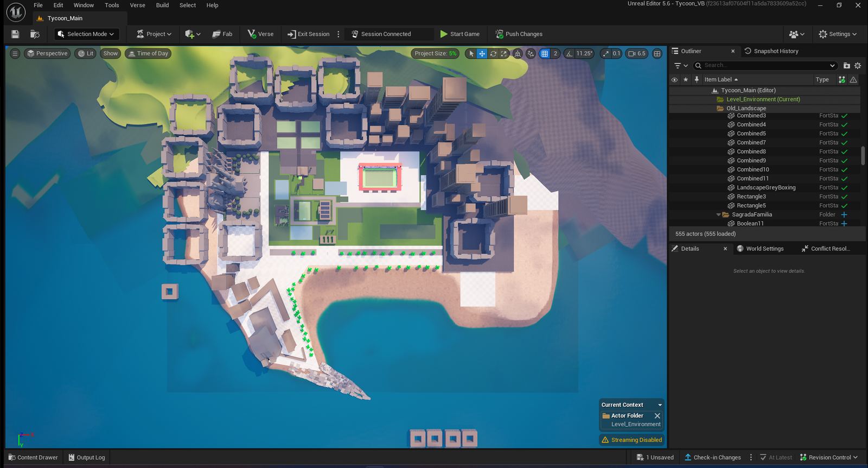The width and height of the screenshot is (868, 468).
Task: Open the grid snap value 2
Action: click(556, 54)
